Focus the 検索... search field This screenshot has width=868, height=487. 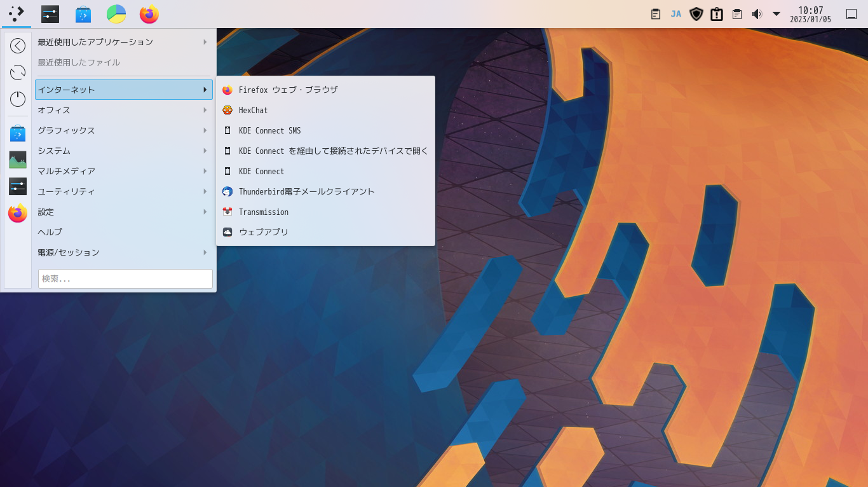125,278
